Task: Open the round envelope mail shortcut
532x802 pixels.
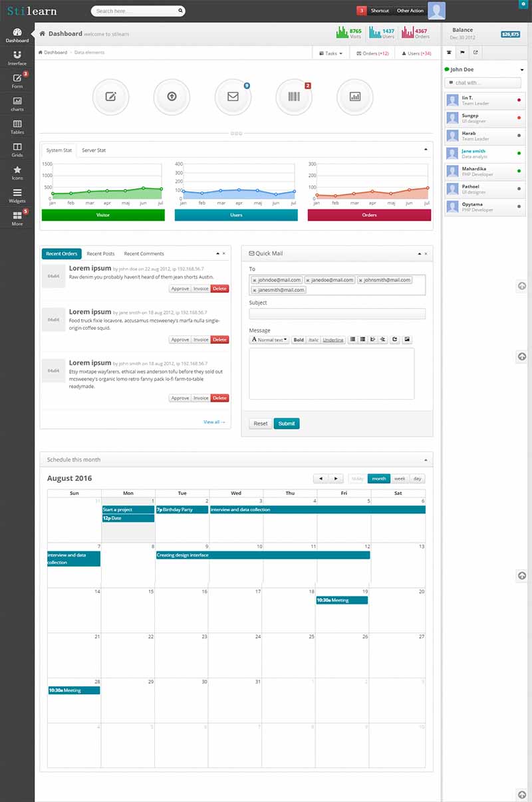Action: (x=233, y=96)
